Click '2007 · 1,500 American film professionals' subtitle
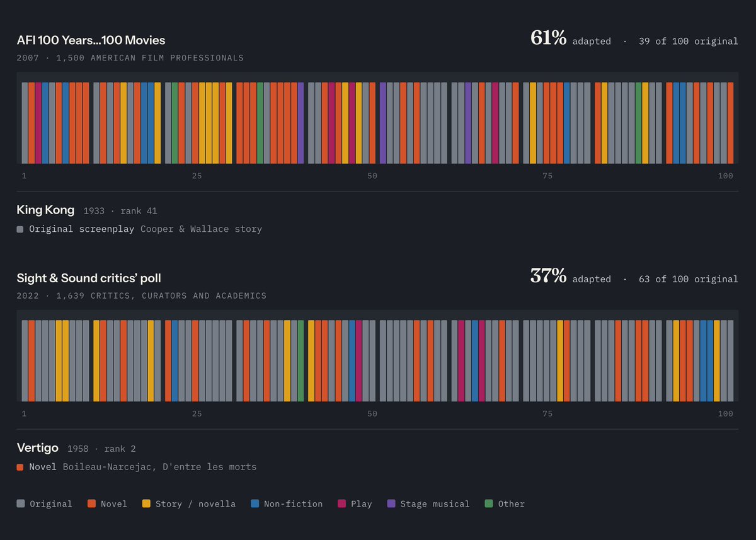The height and width of the screenshot is (540, 756). coord(130,58)
